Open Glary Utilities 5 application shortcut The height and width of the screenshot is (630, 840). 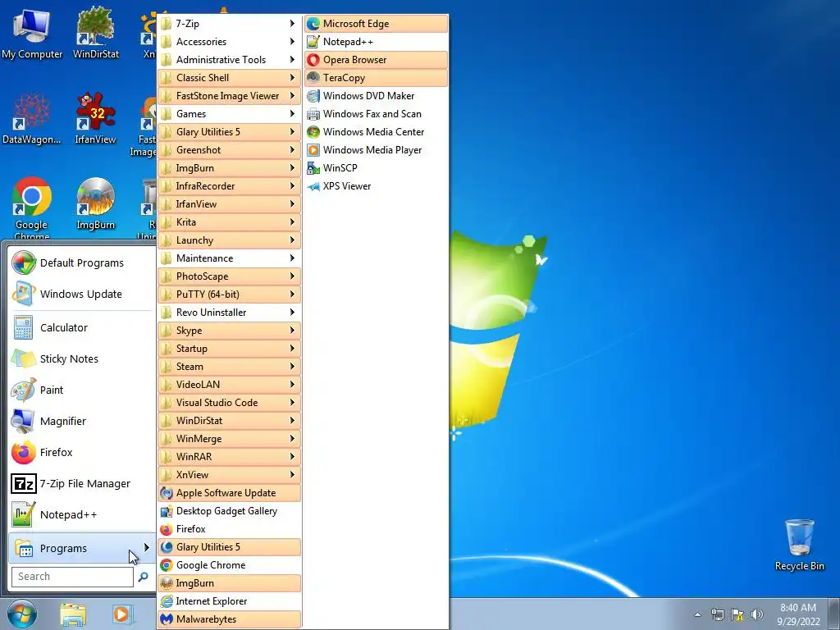pyautogui.click(x=230, y=547)
